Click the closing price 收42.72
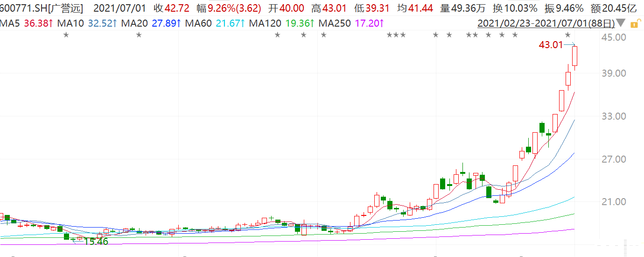The height and width of the screenshot is (257, 644). (172, 8)
